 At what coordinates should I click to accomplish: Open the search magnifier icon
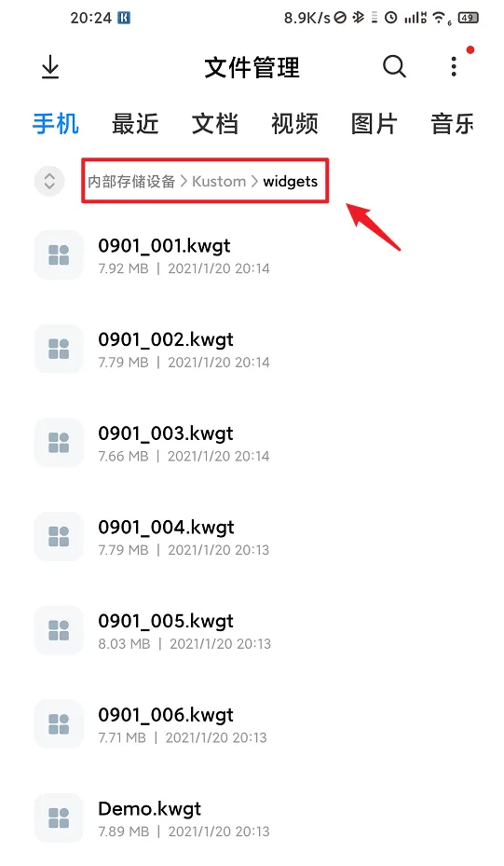coord(394,67)
